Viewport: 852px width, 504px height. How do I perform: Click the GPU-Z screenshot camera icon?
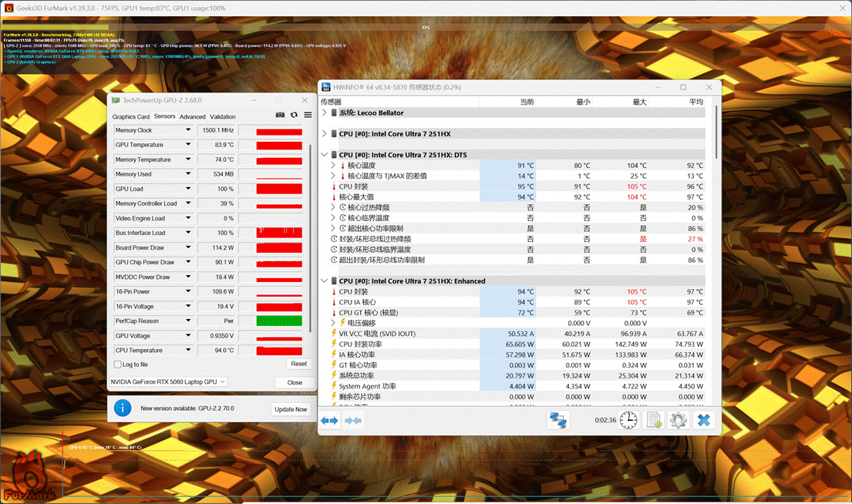click(280, 115)
